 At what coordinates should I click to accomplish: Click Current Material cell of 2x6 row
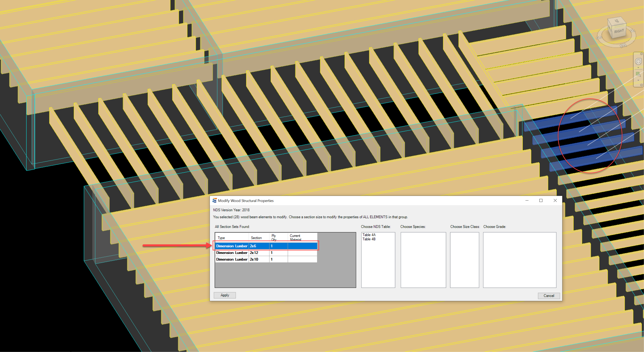(x=303, y=246)
